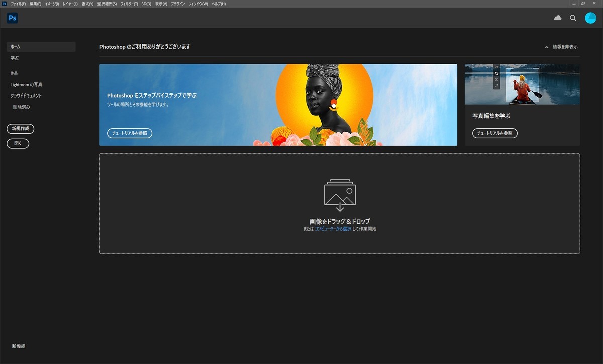Open クラウドドキュメント in sidebar
The width and height of the screenshot is (603, 364).
click(26, 96)
